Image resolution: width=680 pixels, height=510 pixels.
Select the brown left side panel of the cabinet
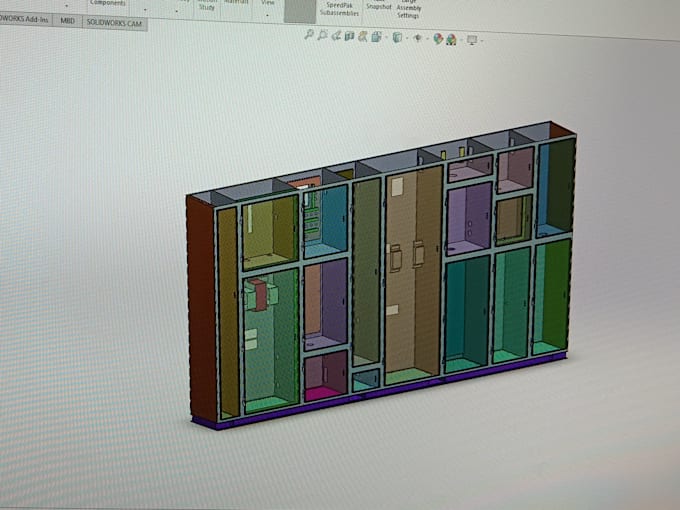[201, 308]
